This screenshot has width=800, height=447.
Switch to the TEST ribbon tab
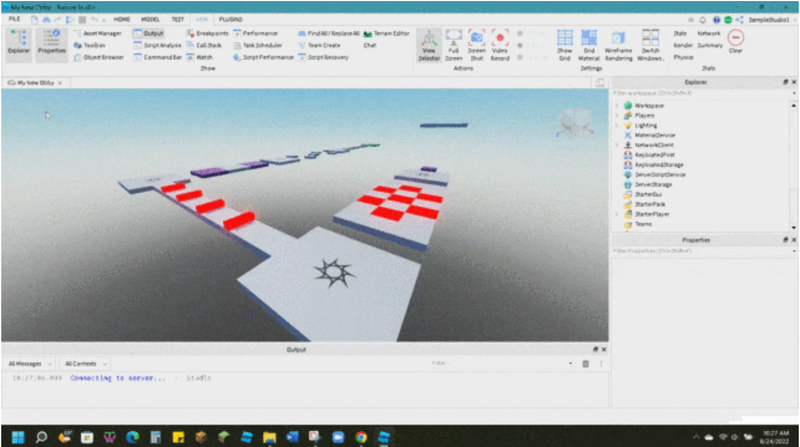pyautogui.click(x=177, y=19)
